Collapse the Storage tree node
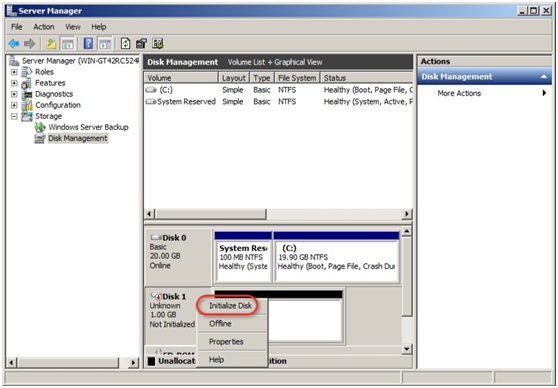 pos(14,116)
